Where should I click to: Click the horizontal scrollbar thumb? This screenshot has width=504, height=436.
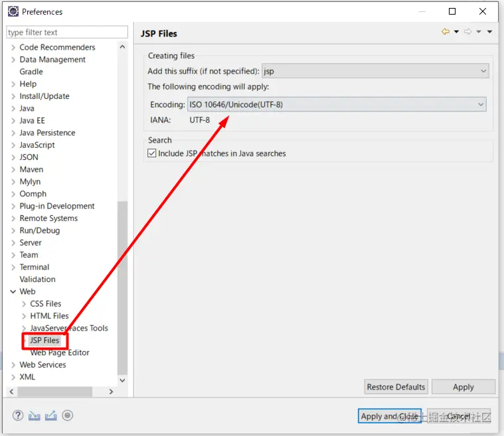click(55, 392)
